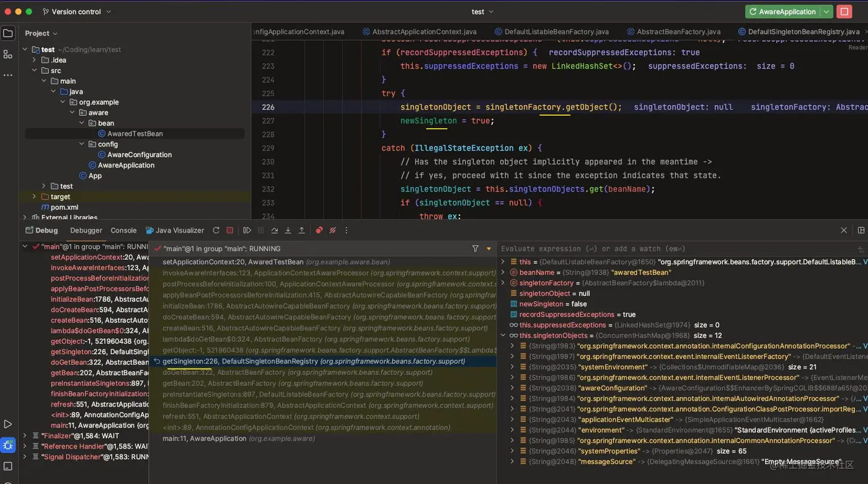Image resolution: width=868 pixels, height=484 pixels.
Task: Open the Terminal tool window icon
Action: pyautogui.click(x=8, y=466)
